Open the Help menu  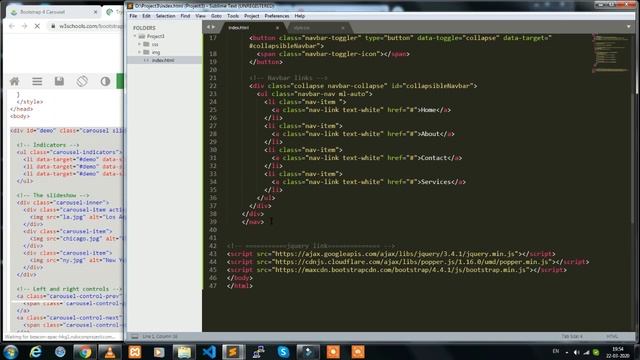tap(300, 16)
